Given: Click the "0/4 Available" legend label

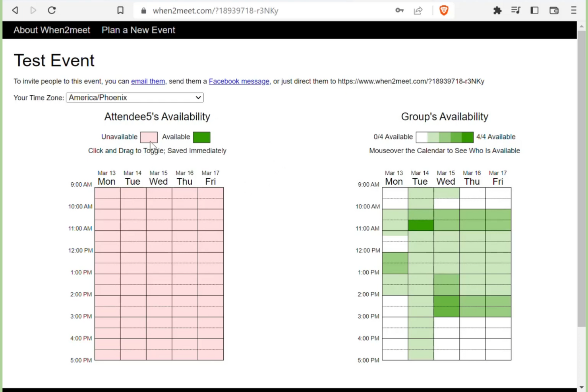Looking at the screenshot, I should [x=393, y=137].
